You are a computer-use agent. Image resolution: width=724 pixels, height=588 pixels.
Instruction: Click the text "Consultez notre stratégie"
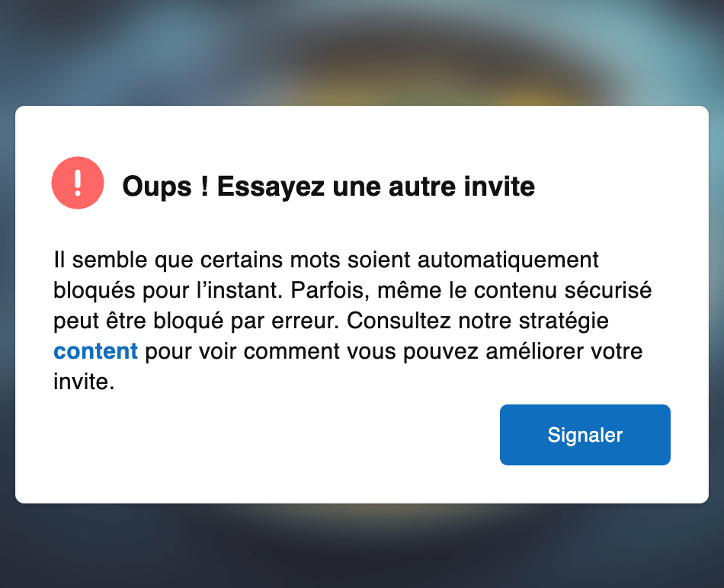pyautogui.click(x=477, y=321)
